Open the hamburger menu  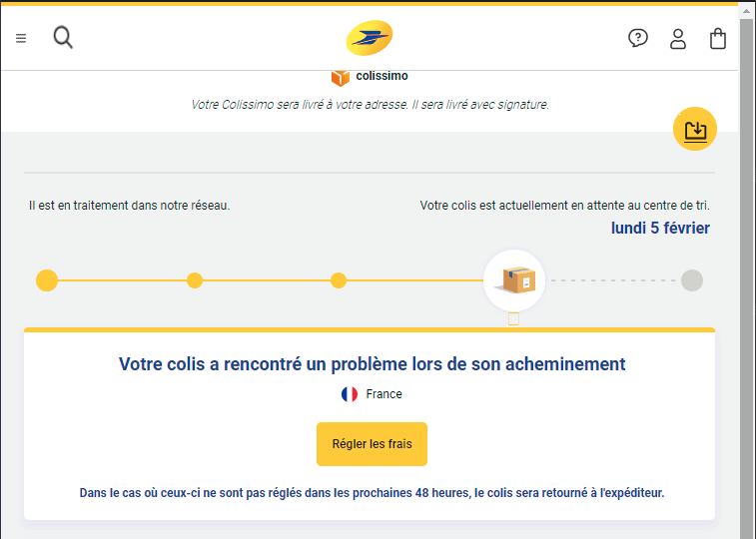[21, 38]
